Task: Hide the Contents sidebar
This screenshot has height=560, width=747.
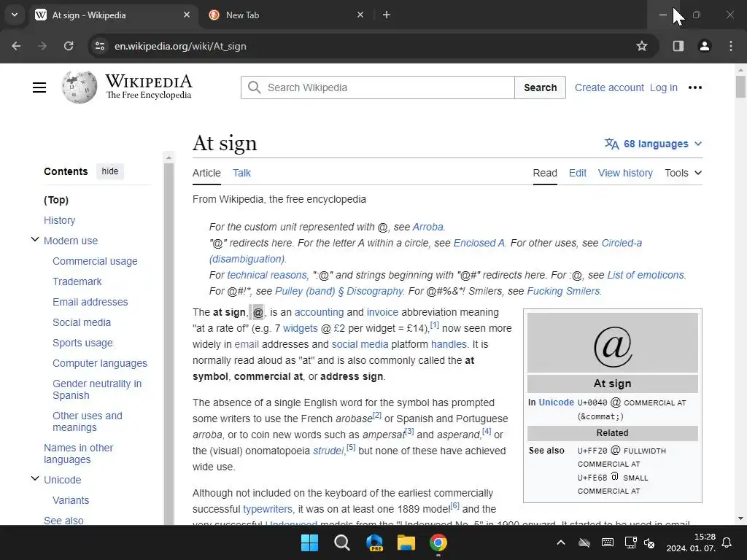Action: pyautogui.click(x=109, y=171)
